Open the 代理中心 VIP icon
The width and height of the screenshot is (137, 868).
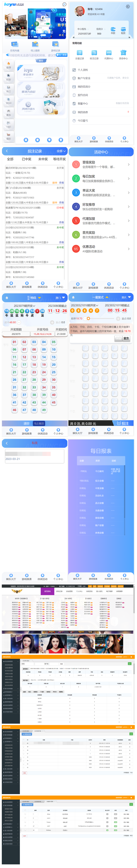pyautogui.click(x=108, y=53)
